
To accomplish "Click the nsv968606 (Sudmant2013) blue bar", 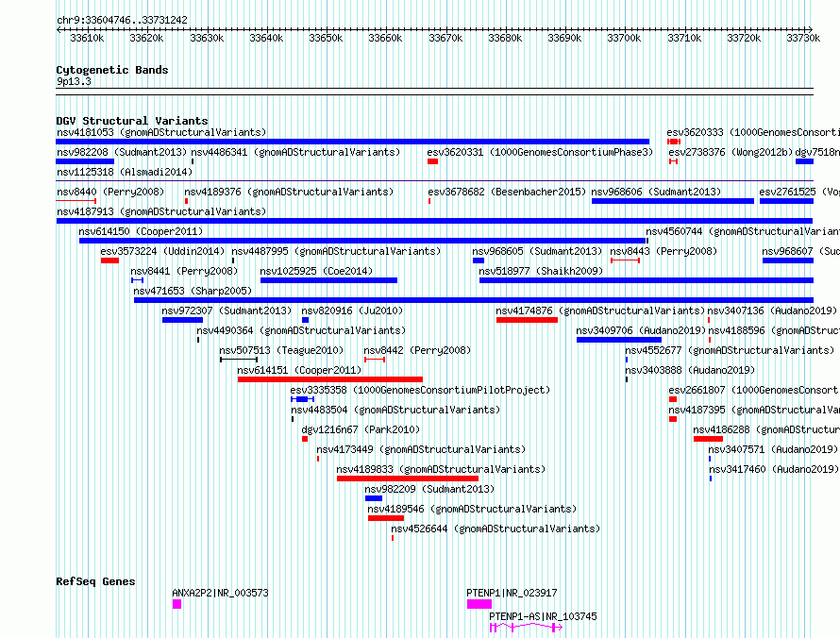I will [673, 201].
